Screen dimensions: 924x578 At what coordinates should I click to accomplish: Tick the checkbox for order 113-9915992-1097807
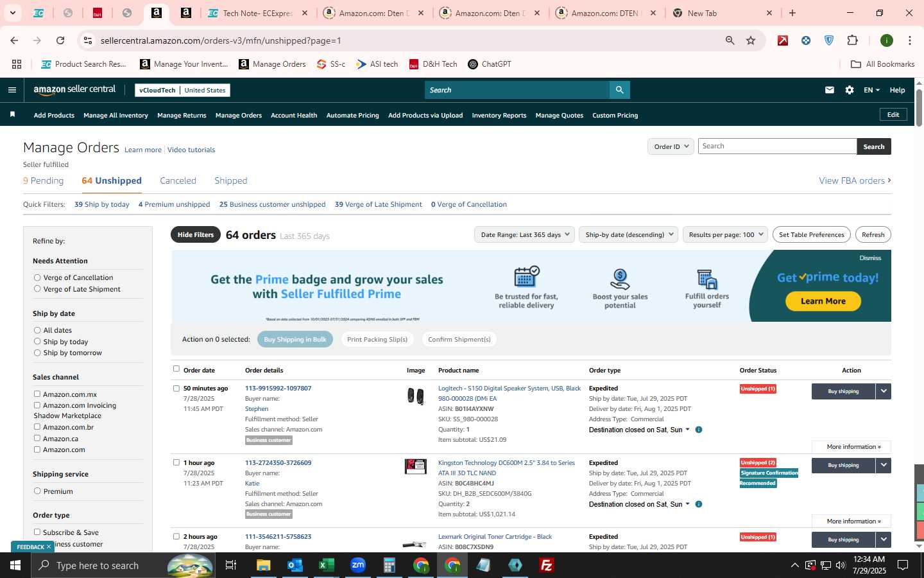(176, 388)
